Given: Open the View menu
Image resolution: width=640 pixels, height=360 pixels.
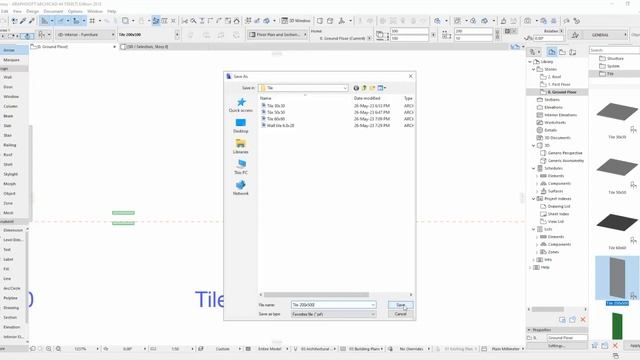Looking at the screenshot, I should pyautogui.click(x=17, y=11).
